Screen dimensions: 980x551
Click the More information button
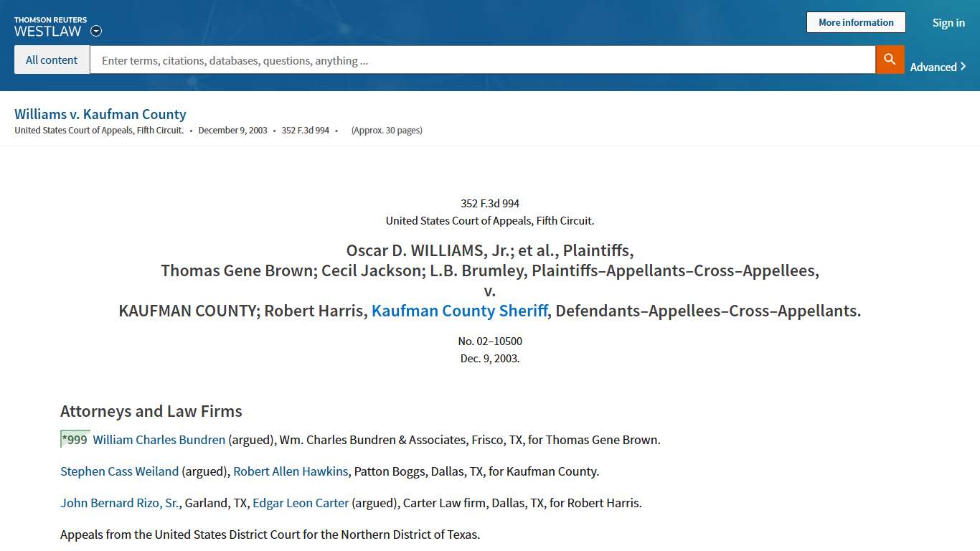point(855,22)
